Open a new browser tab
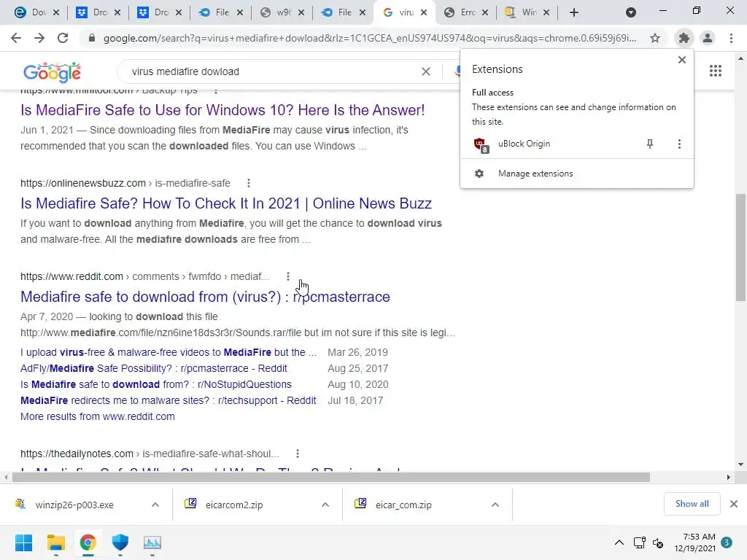This screenshot has width=747, height=560. (x=574, y=12)
